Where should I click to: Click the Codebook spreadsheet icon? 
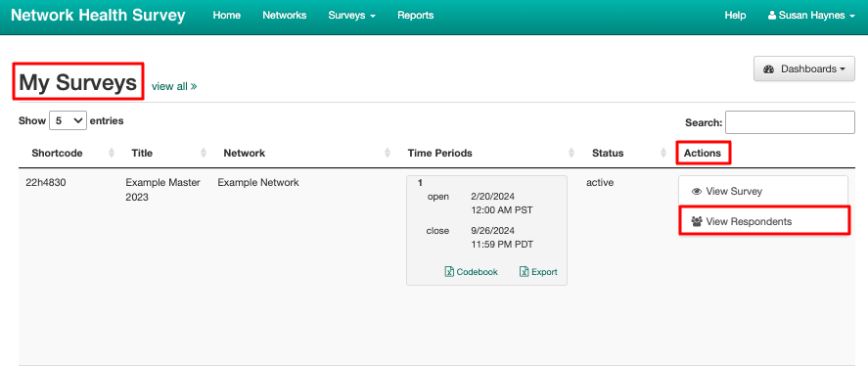449,272
